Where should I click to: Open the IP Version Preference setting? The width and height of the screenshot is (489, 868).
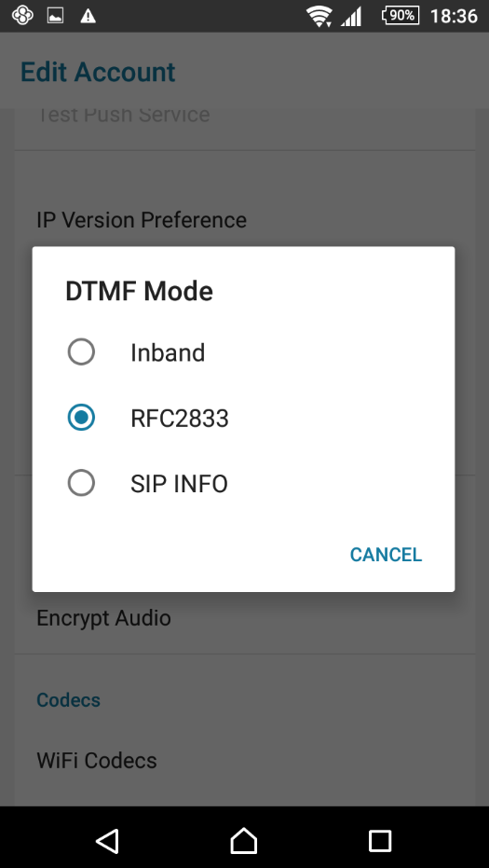click(244, 220)
